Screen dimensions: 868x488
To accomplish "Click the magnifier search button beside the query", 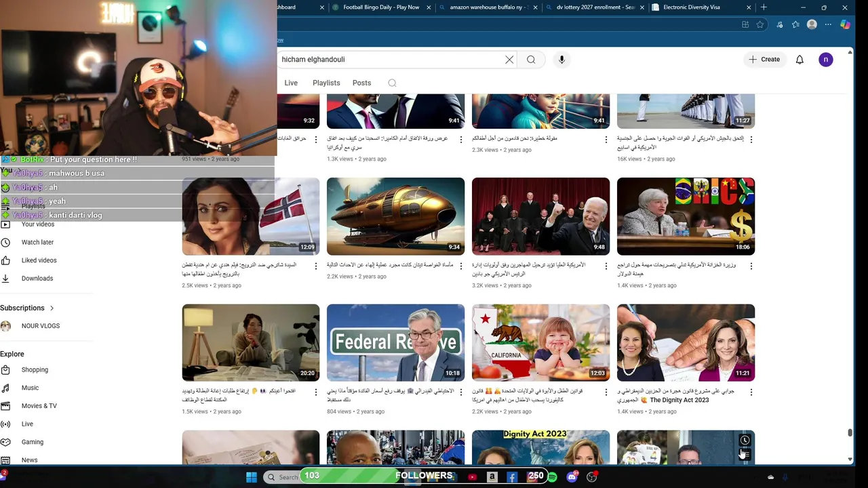I will [x=531, y=60].
